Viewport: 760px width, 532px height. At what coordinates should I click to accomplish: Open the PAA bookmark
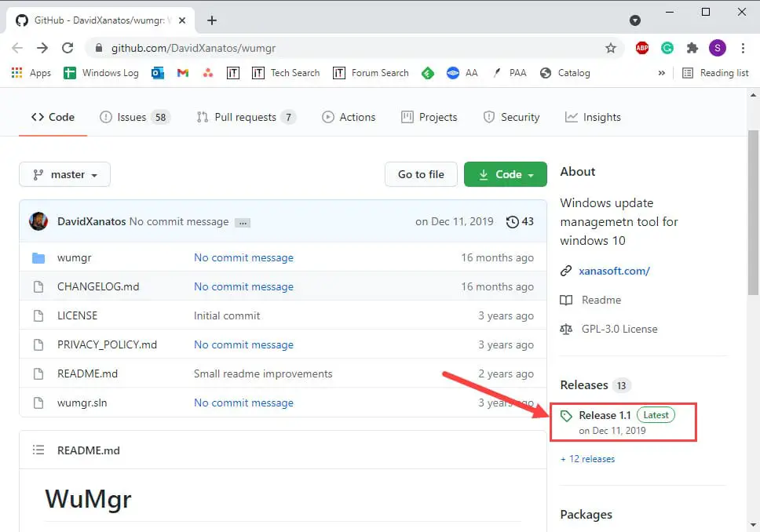click(x=510, y=73)
